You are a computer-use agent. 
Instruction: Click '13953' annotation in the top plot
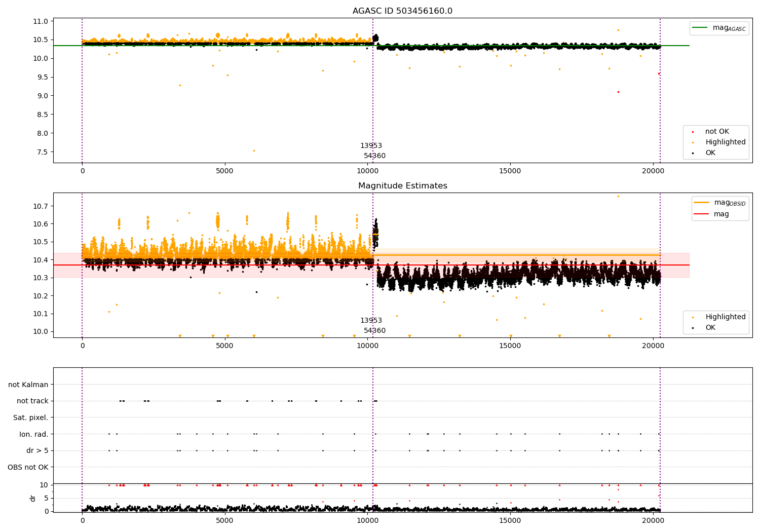(x=371, y=146)
